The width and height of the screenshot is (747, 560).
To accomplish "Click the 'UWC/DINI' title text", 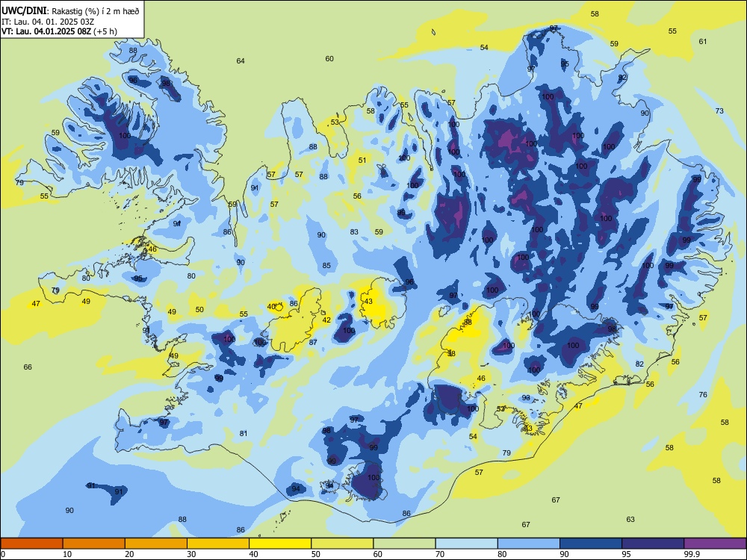I will (24, 11).
